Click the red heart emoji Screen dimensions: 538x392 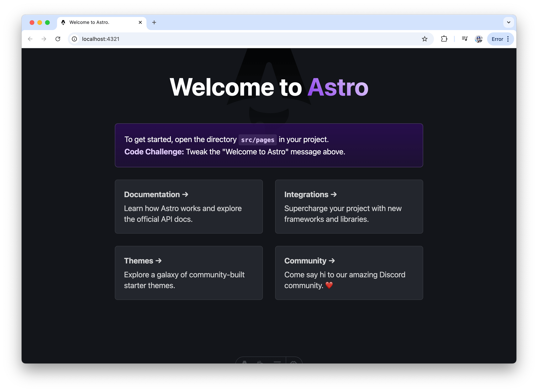tap(329, 285)
